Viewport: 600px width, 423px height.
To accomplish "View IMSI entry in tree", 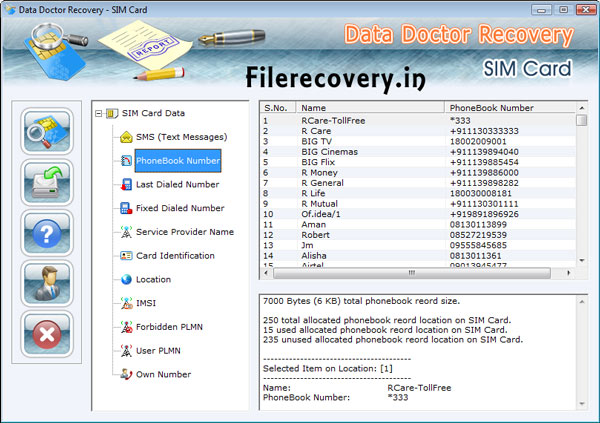I will point(146,303).
